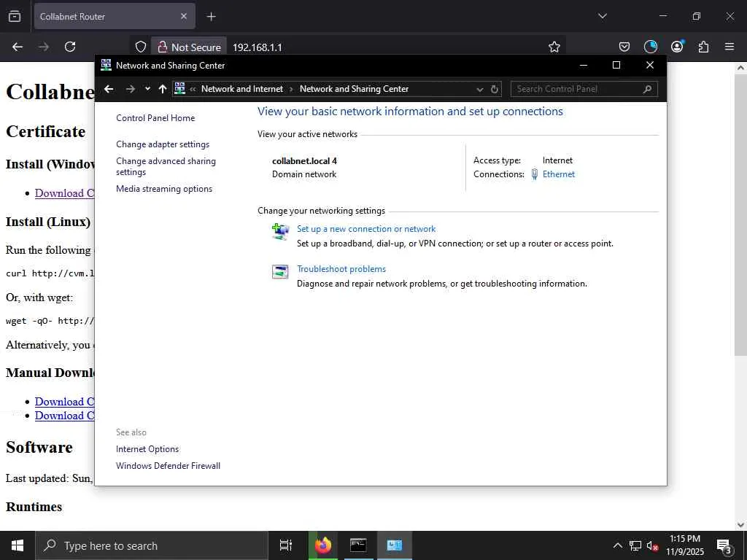The height and width of the screenshot is (560, 747).
Task: Open Windows Defender Firewall
Action: tap(169, 466)
